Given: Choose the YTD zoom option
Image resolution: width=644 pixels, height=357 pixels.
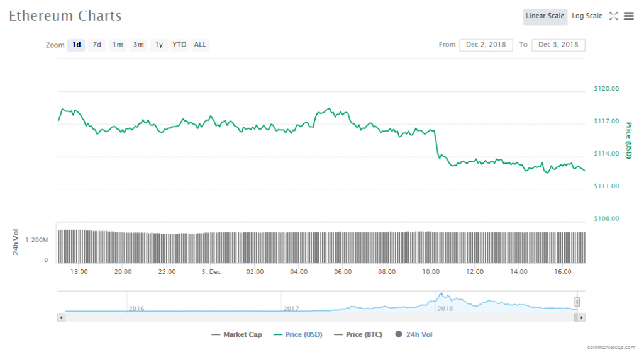Looking at the screenshot, I should pos(179,45).
